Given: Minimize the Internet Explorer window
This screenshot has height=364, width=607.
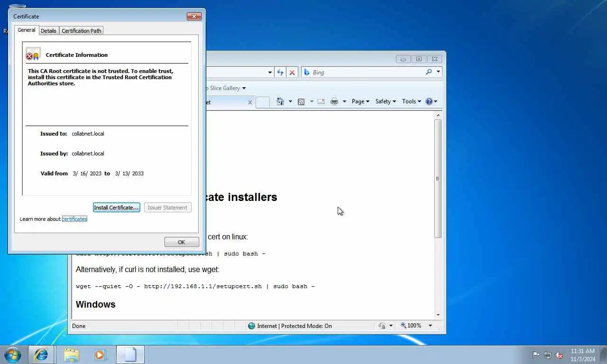Looking at the screenshot, I should pyautogui.click(x=403, y=59).
